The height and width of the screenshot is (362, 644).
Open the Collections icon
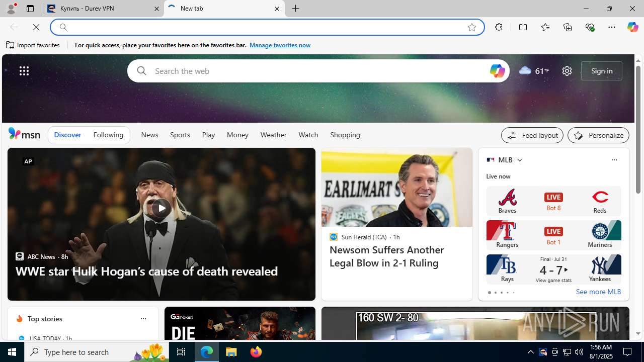[x=568, y=27]
